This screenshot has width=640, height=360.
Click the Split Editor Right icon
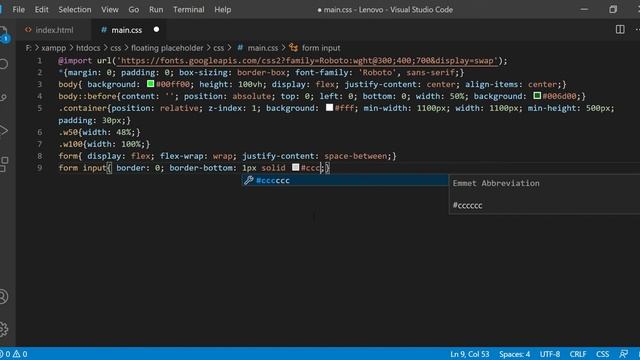[x=620, y=29]
